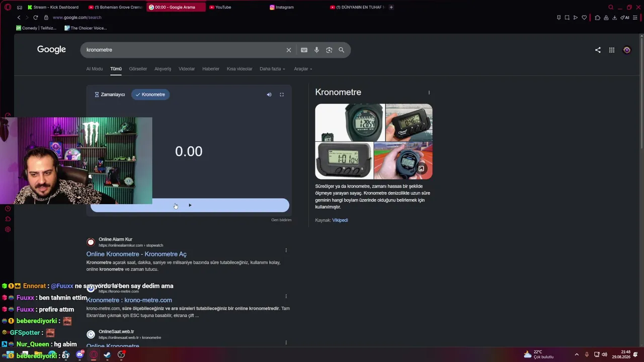Open browser easy setup menu icon
Screen dimensions: 644x362
[635, 18]
